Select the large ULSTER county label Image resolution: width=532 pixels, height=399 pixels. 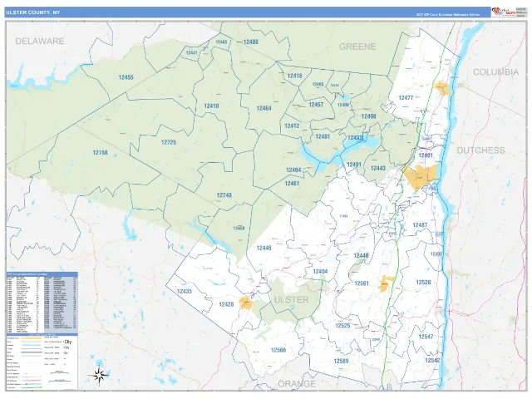[291, 299]
